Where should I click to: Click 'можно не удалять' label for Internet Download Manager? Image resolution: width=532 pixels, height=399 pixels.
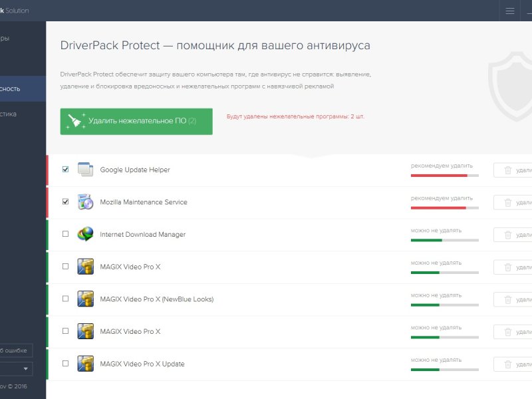(436, 230)
